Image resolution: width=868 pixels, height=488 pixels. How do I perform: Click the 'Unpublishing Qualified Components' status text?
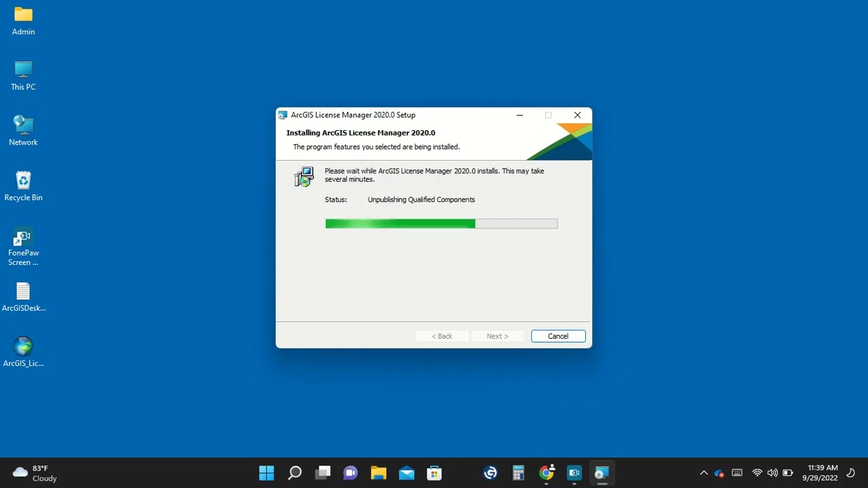coord(421,200)
